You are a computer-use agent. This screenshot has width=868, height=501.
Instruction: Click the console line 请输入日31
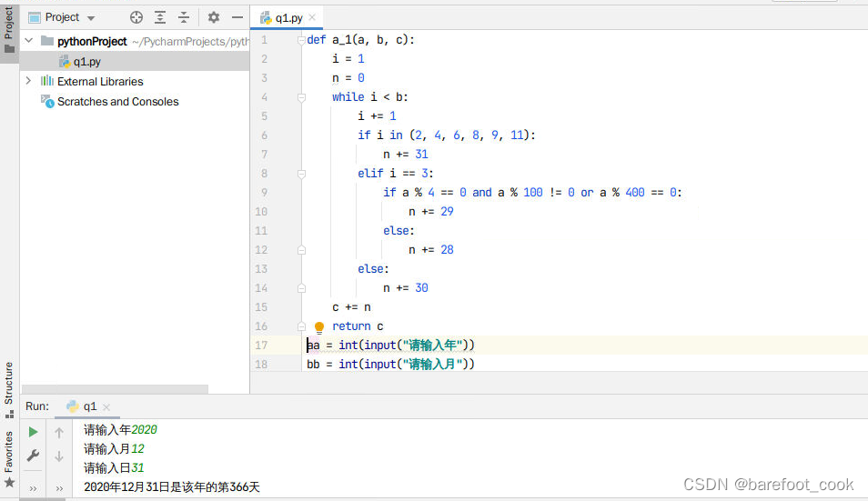coord(114,468)
